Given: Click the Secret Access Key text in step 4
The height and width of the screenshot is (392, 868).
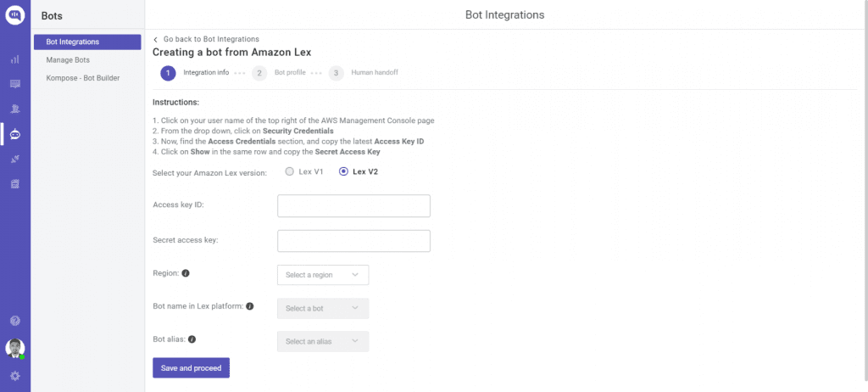Looking at the screenshot, I should pos(348,151).
